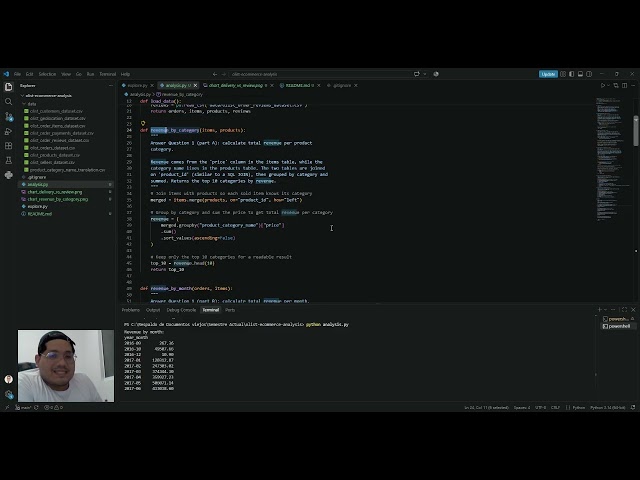Open the Edit menu
The height and width of the screenshot is (480, 640).
pos(29,74)
